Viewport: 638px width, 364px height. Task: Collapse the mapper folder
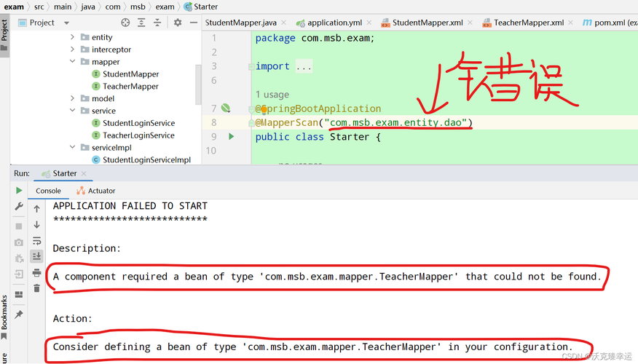[72, 62]
